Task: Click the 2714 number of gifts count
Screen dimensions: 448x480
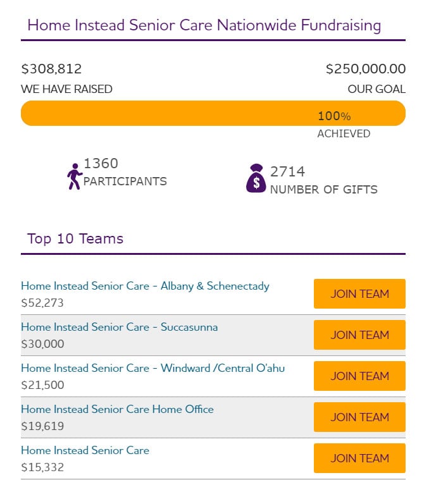Action: tap(287, 171)
